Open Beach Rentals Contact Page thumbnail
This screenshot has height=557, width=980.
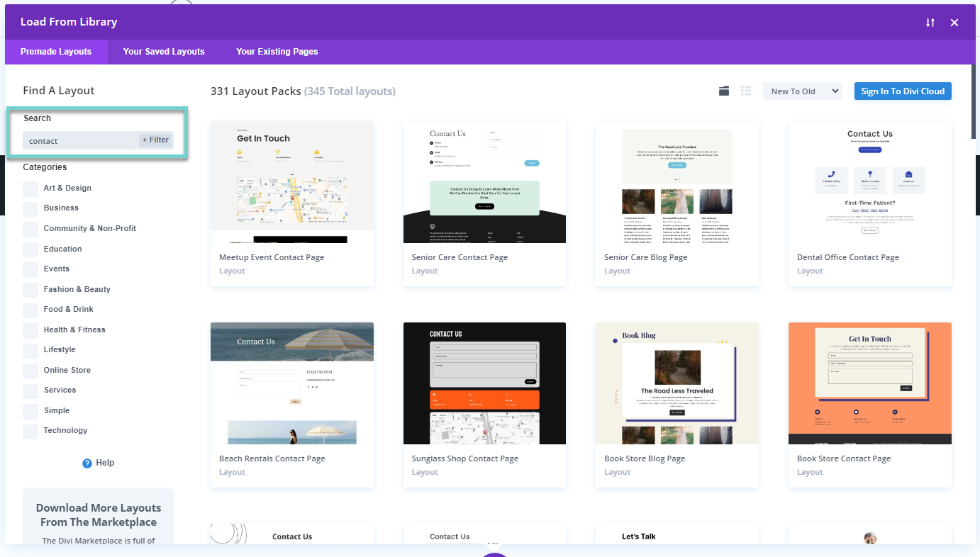pyautogui.click(x=292, y=383)
